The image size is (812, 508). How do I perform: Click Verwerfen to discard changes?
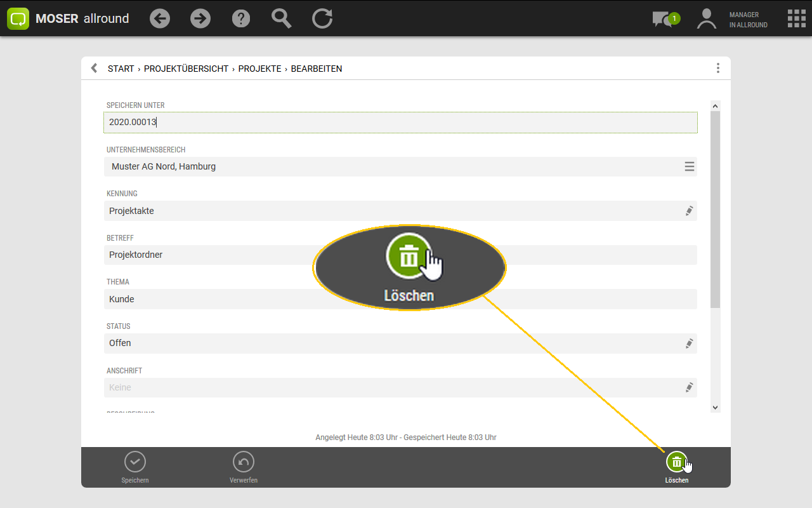pos(244,467)
